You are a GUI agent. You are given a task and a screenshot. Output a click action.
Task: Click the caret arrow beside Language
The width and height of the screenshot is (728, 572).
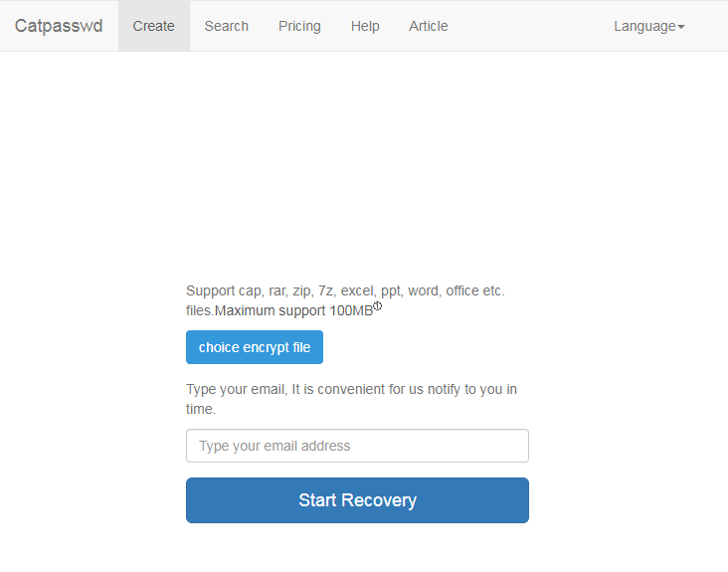tap(681, 27)
